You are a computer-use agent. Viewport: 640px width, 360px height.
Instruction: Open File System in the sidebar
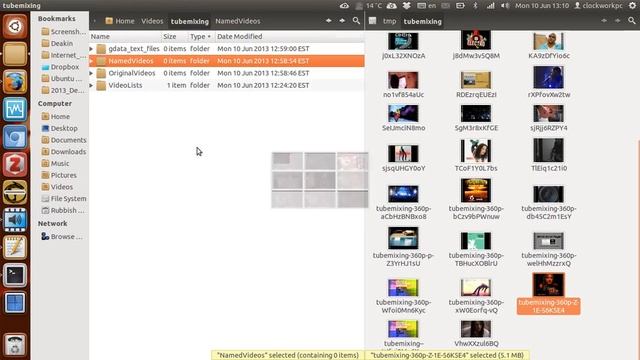64,198
